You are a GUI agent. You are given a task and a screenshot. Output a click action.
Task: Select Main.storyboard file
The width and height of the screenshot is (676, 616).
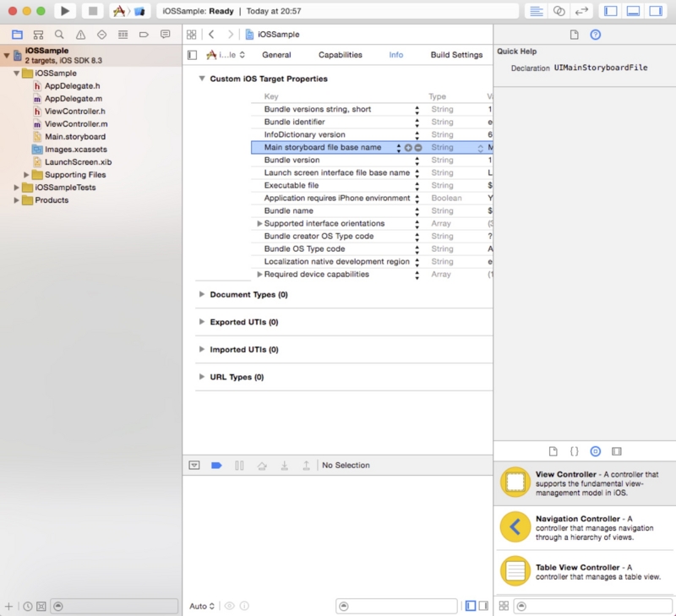point(75,137)
